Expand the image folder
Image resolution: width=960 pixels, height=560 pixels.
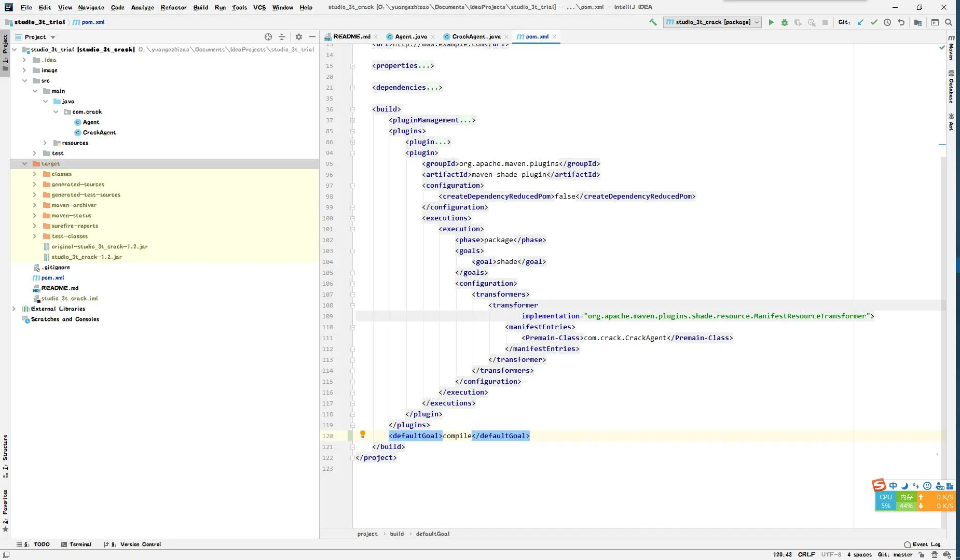point(24,71)
